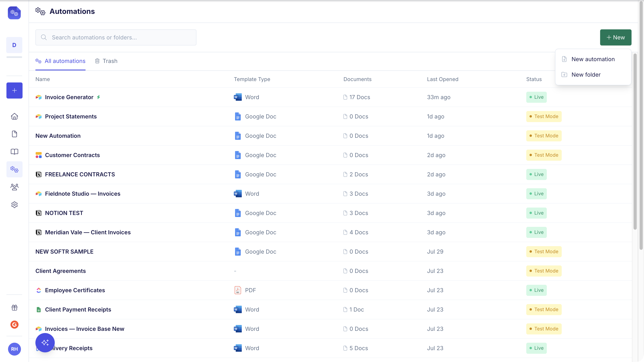Open the Client Payment Receipts automation

point(78,310)
